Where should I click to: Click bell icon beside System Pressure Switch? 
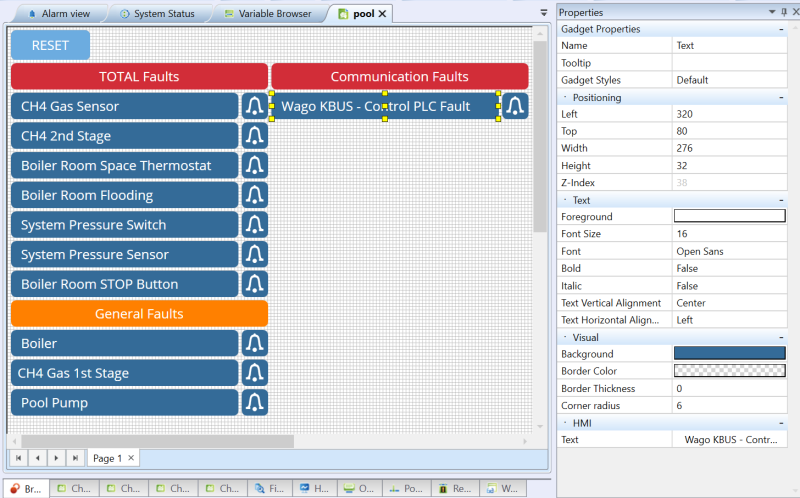255,225
